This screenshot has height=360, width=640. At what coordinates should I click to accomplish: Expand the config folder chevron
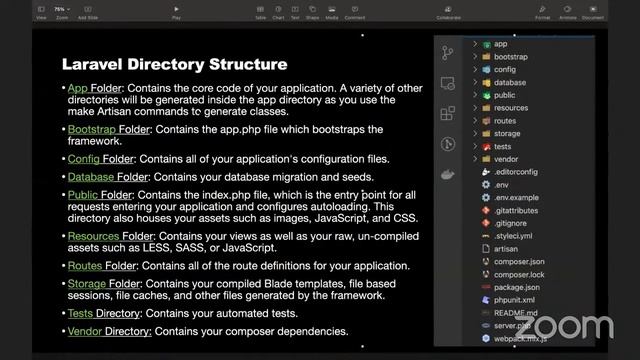pyautogui.click(x=475, y=69)
